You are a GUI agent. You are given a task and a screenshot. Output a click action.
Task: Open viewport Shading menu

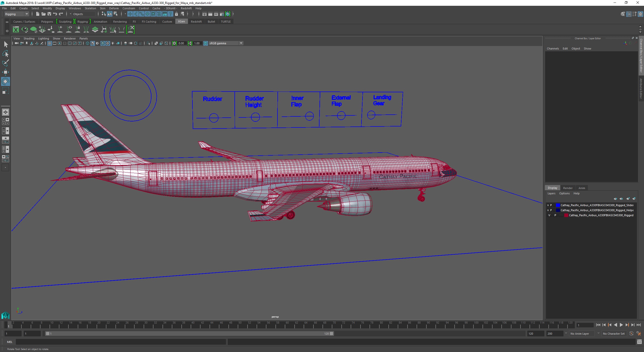[x=29, y=38]
